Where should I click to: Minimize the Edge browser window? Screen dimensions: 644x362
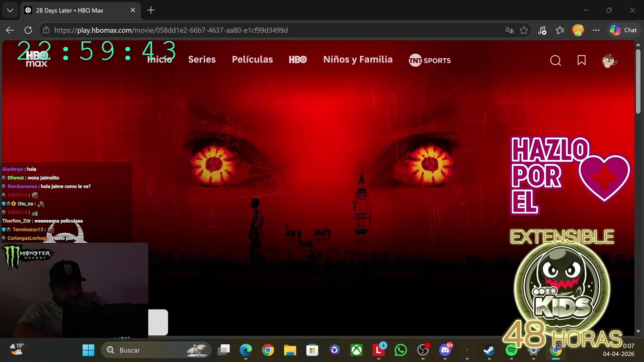[x=586, y=10]
